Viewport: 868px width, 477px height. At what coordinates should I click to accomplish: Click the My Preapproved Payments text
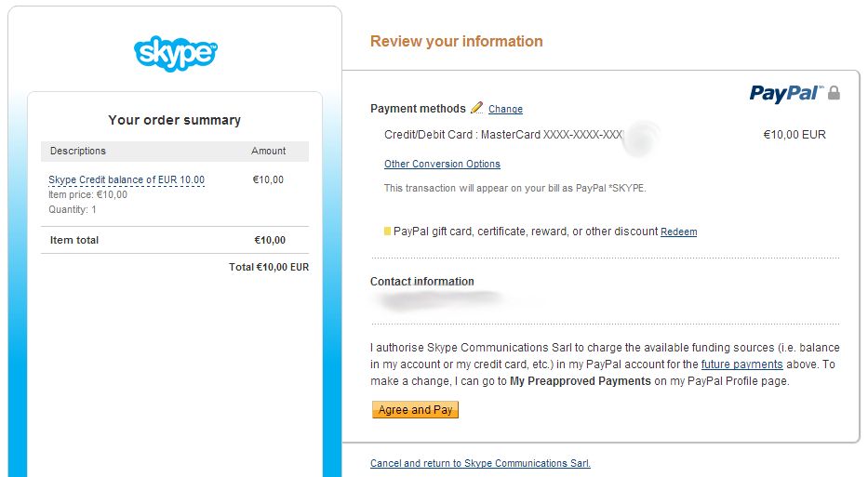pyautogui.click(x=581, y=381)
